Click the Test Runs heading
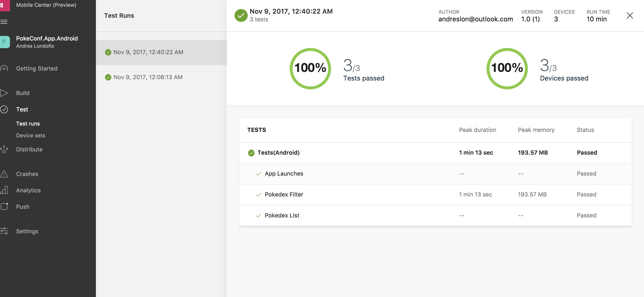The image size is (644, 297). 119,15
